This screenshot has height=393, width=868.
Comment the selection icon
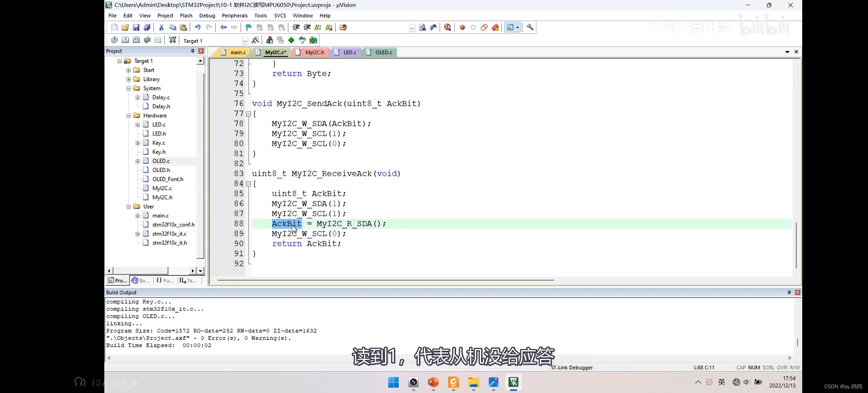pyautogui.click(x=318, y=27)
